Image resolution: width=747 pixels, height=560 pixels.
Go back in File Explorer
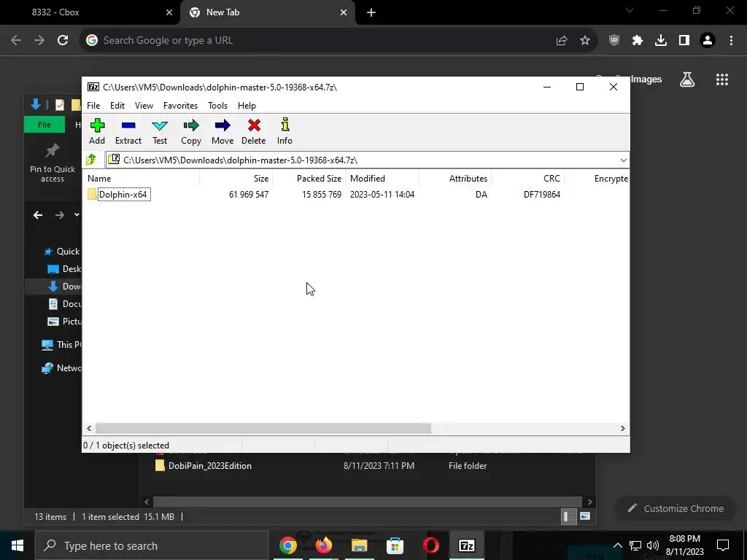(x=38, y=215)
